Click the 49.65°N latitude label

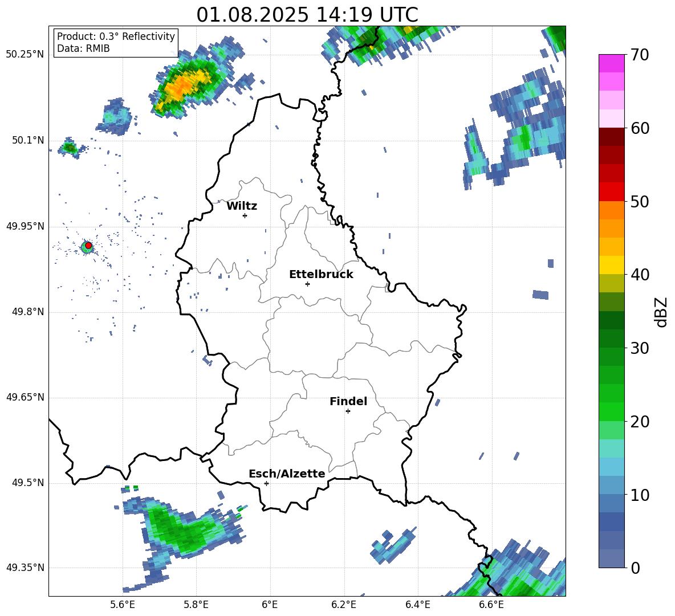pyautogui.click(x=26, y=397)
